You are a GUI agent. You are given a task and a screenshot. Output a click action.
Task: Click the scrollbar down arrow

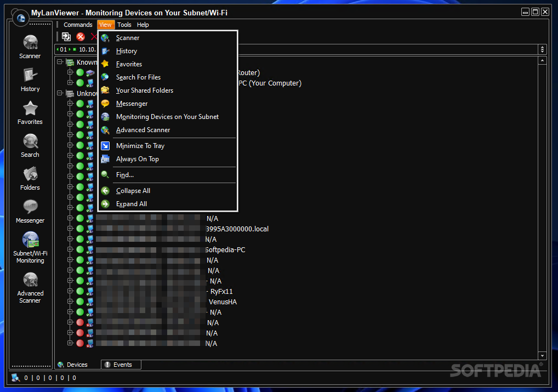pos(542,355)
